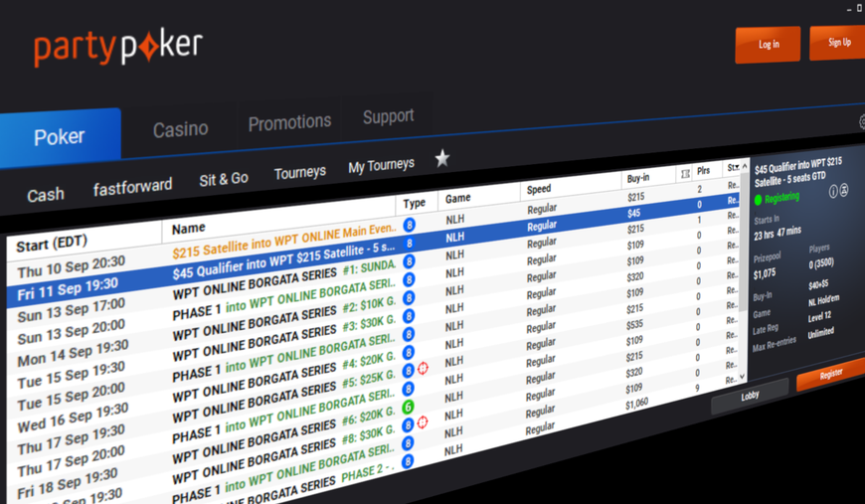Click 8-max icon in BORGATA #1: SUNDA row
This screenshot has height=504, width=865.
[x=409, y=261]
